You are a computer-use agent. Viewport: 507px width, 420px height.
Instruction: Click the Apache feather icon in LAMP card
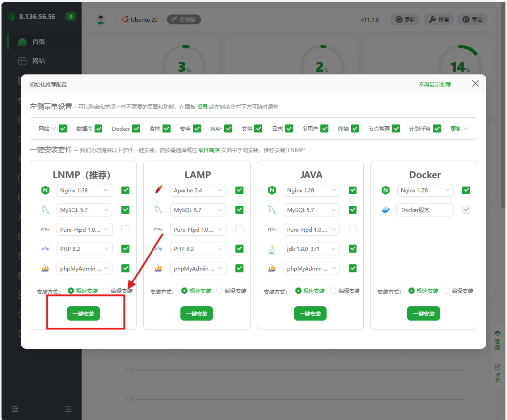(158, 190)
